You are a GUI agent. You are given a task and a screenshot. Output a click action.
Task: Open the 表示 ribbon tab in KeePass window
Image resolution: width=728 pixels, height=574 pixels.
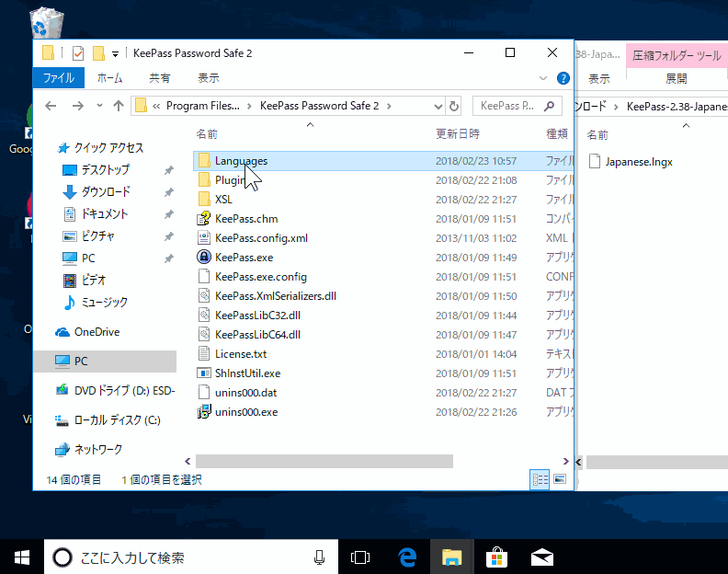209,78
